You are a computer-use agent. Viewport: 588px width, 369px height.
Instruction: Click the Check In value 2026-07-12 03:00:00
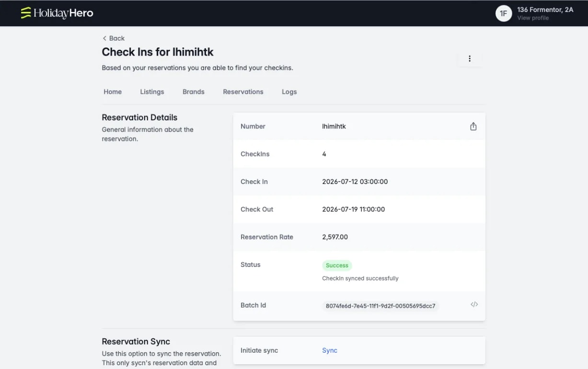pyautogui.click(x=355, y=182)
